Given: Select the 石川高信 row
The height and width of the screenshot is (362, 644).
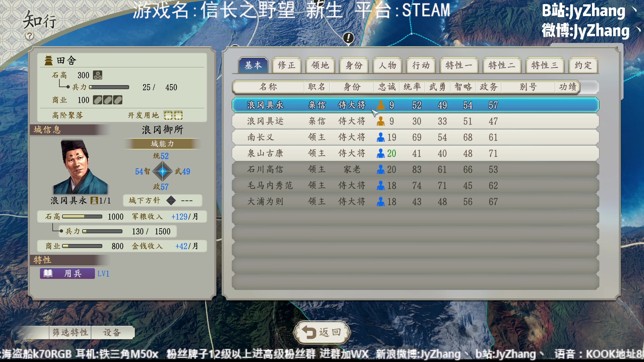Looking at the screenshot, I should (415, 170).
